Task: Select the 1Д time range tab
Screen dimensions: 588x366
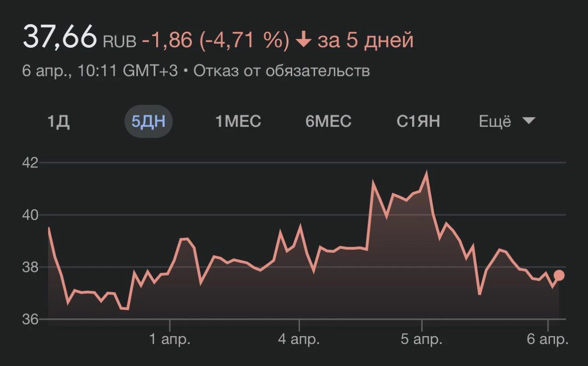Action: click(58, 122)
